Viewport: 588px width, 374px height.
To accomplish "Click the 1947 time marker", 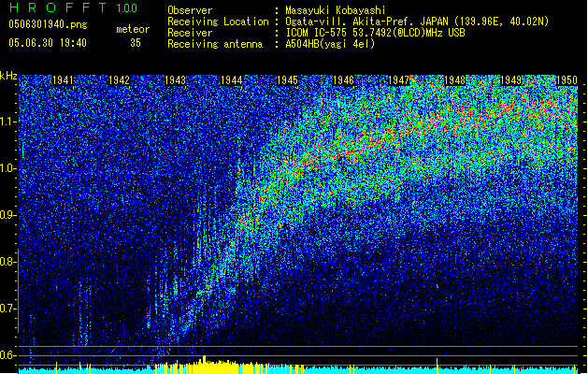I will 398,80.
